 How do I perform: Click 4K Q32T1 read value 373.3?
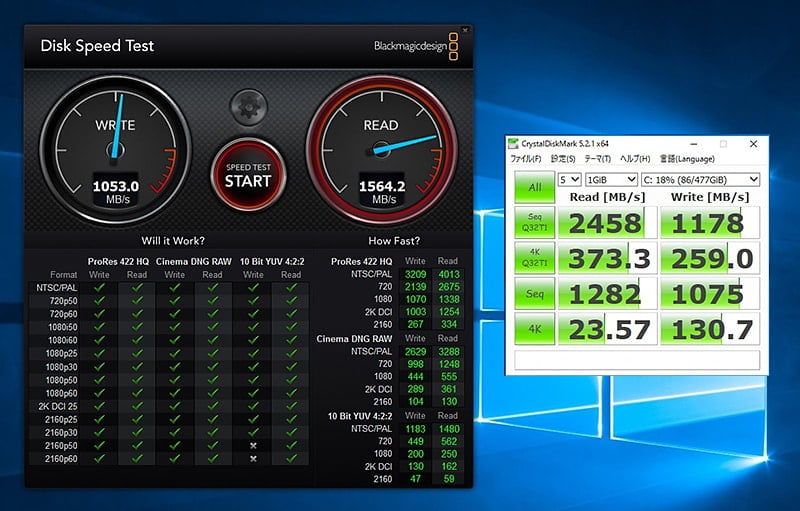607,258
